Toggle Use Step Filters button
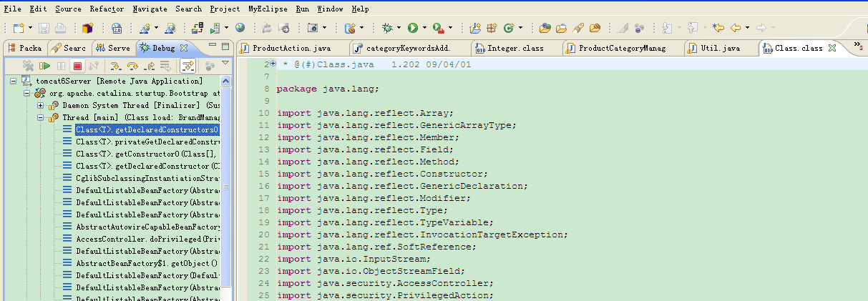The image size is (868, 301). coord(188,66)
